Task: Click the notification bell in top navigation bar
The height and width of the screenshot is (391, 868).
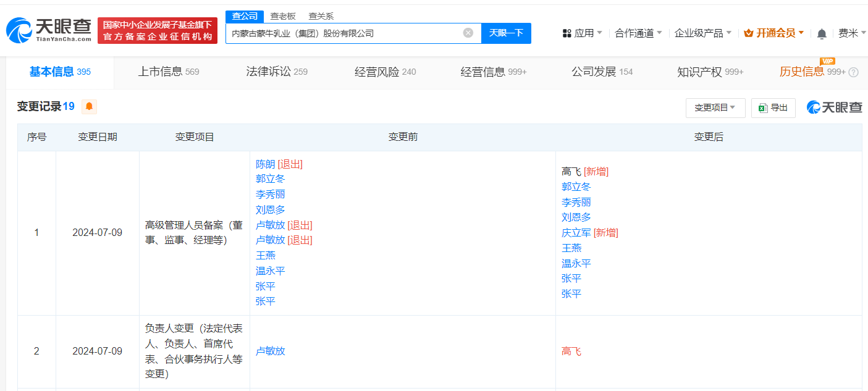Action: pyautogui.click(x=822, y=33)
